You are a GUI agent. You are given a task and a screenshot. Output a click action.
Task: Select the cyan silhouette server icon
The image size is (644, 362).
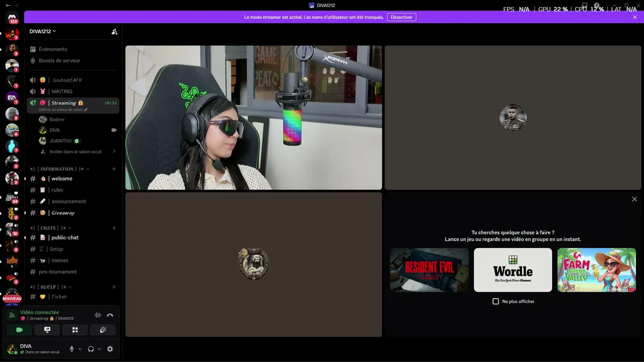pos(12,146)
